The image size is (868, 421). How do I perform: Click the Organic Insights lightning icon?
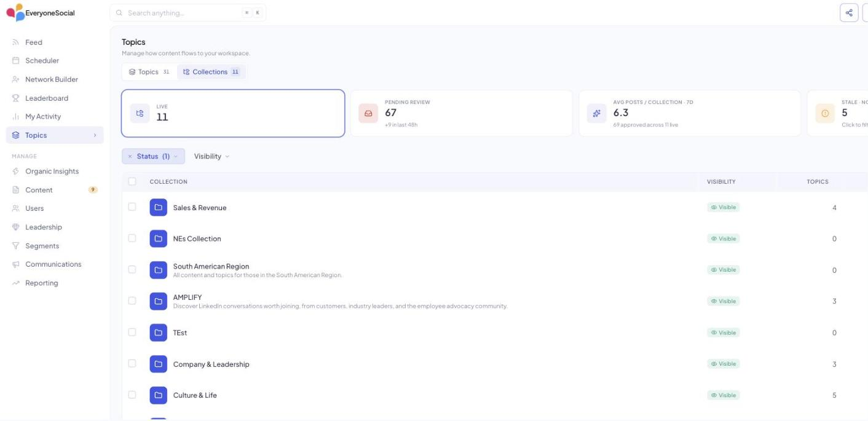pyautogui.click(x=16, y=171)
